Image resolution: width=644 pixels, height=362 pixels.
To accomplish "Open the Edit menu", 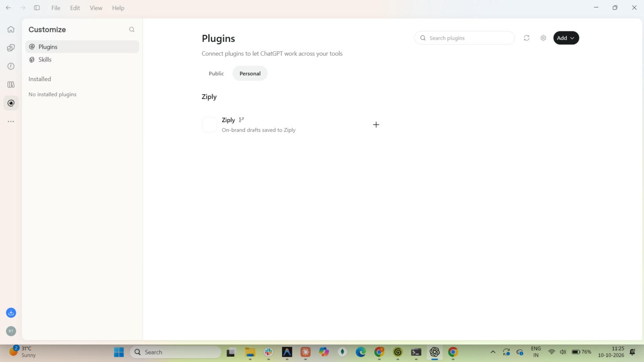I will [x=75, y=8].
